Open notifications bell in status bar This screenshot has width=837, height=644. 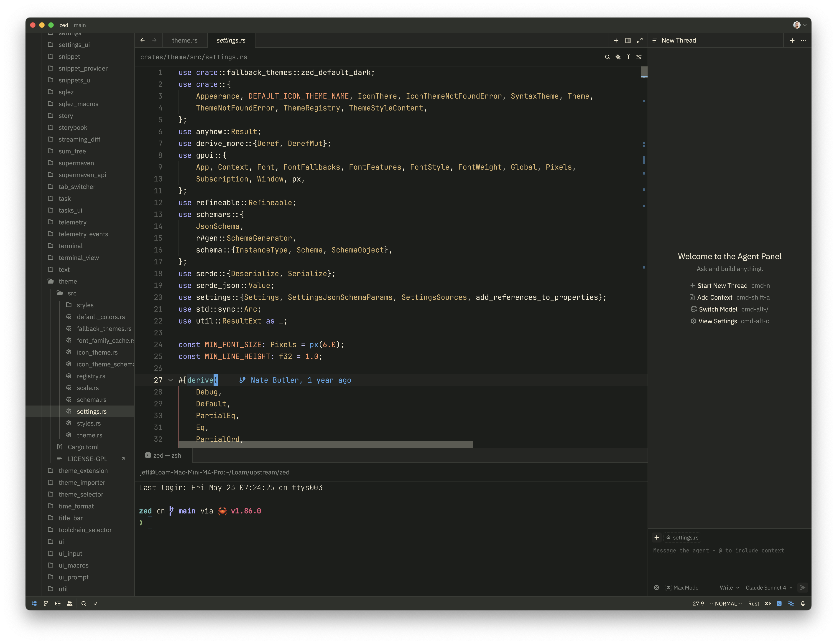pos(803,603)
